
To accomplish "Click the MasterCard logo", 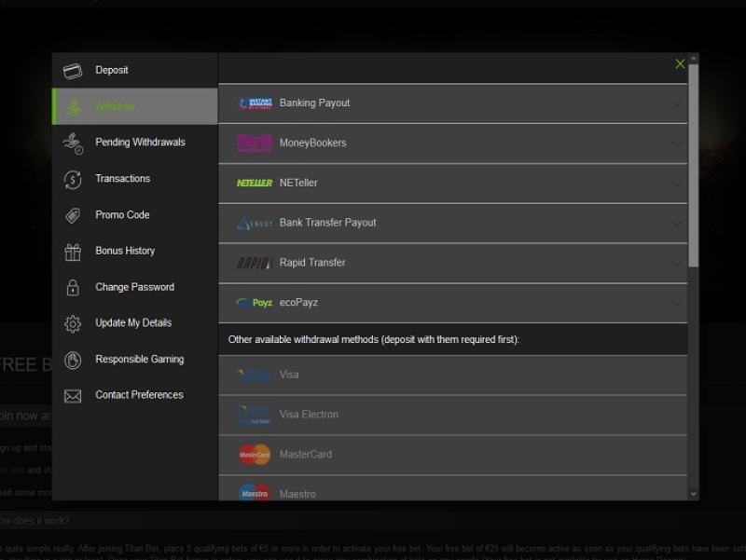I will pos(255,455).
